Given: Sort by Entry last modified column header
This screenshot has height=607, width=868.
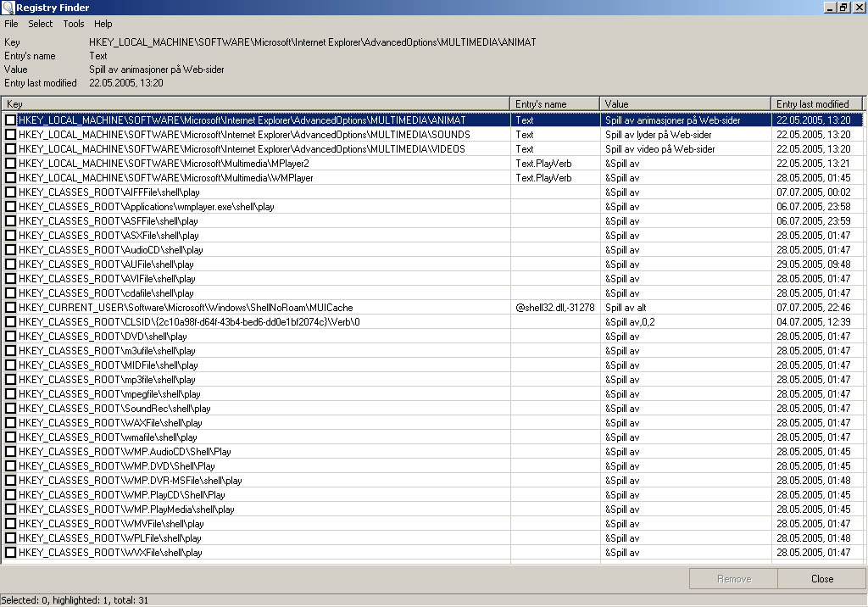Looking at the screenshot, I should click(x=817, y=104).
